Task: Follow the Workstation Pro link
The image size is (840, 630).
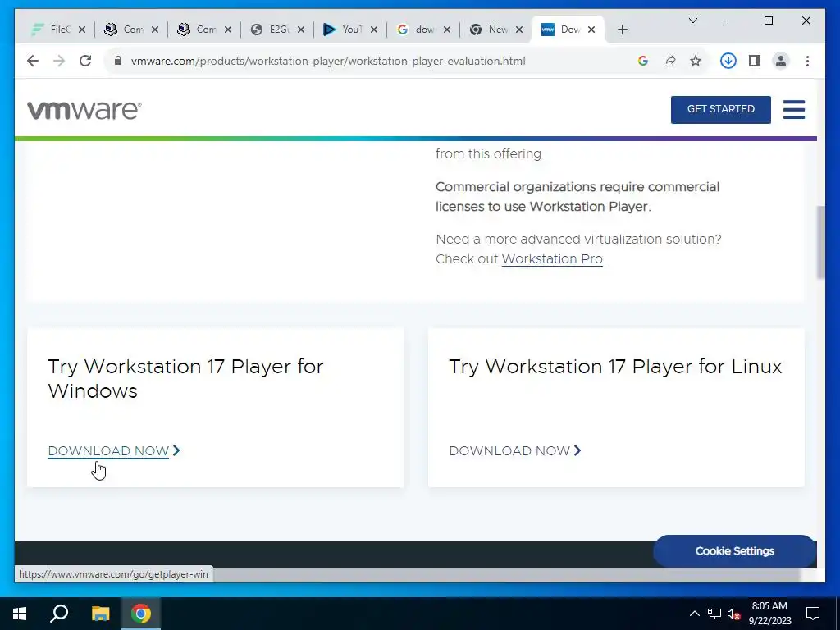Action: coord(552,258)
